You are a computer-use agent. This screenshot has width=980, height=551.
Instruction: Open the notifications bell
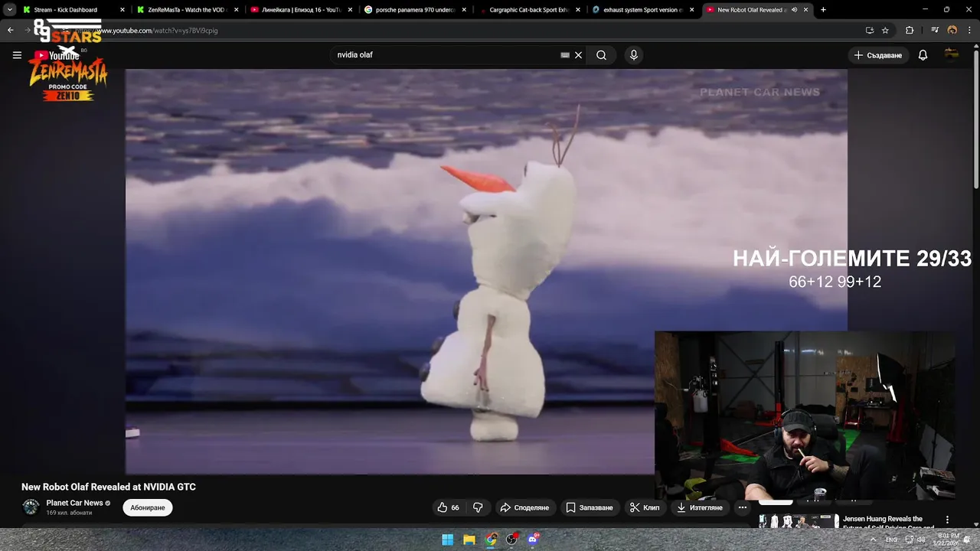(923, 55)
